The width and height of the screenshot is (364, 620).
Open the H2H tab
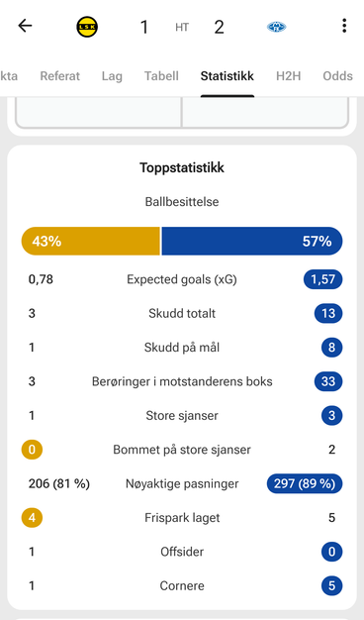[x=288, y=76]
